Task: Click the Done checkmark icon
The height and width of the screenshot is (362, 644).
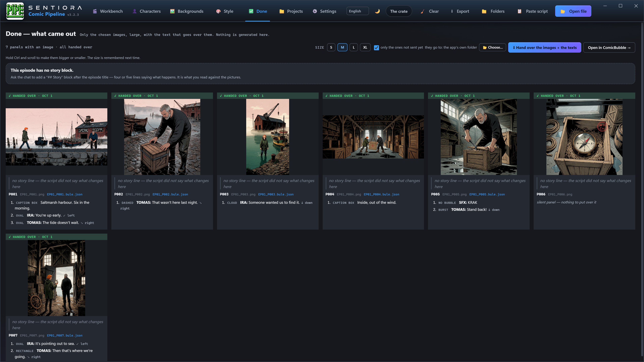Action: point(251,11)
